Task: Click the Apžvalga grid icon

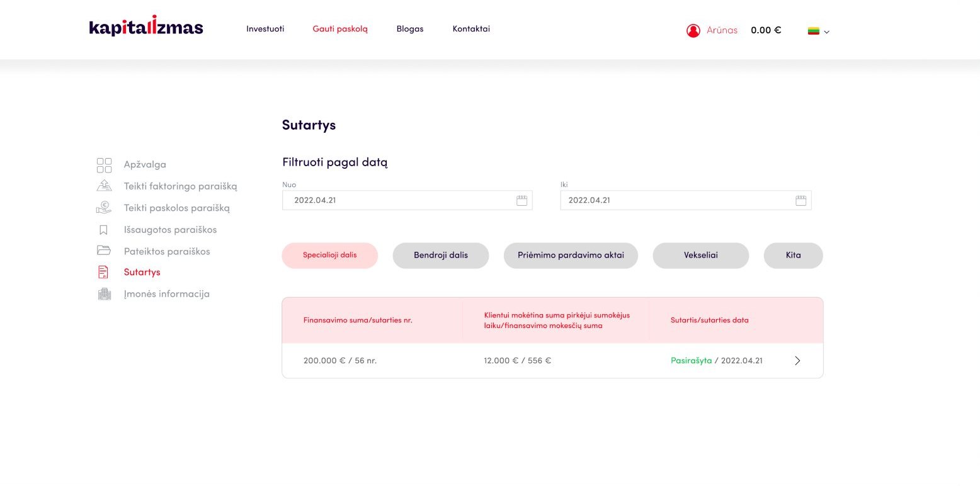Action: [x=105, y=165]
